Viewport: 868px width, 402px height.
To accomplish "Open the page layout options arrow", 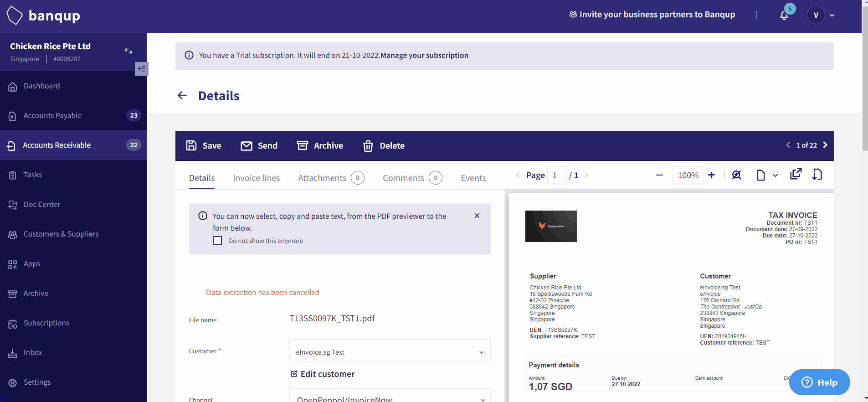I will point(776,175).
